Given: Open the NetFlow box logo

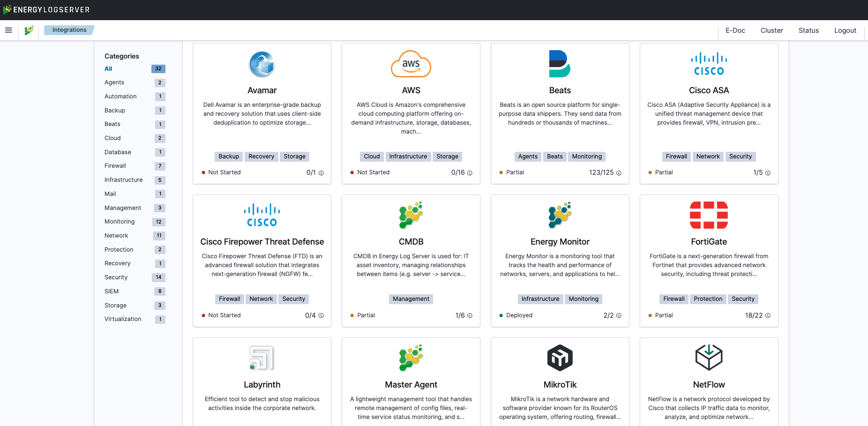Looking at the screenshot, I should [x=709, y=358].
